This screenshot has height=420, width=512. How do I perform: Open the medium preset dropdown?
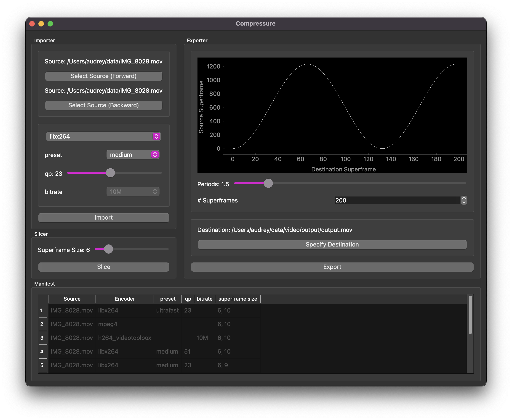(x=133, y=155)
